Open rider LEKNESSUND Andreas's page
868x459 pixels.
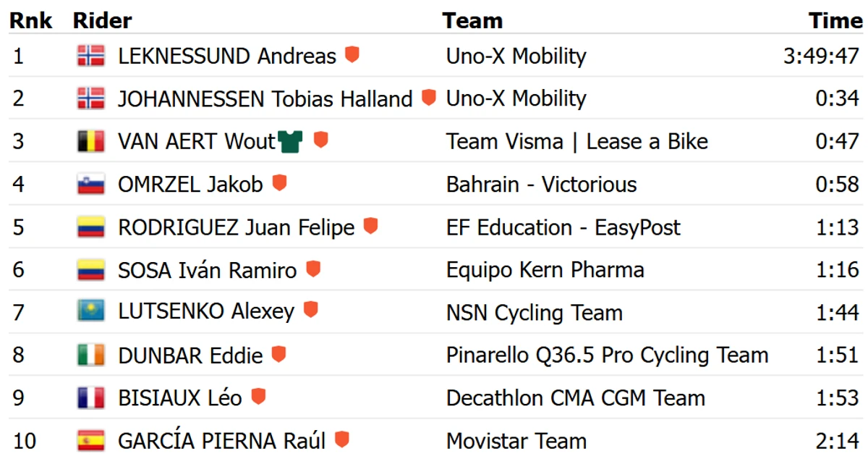click(227, 56)
